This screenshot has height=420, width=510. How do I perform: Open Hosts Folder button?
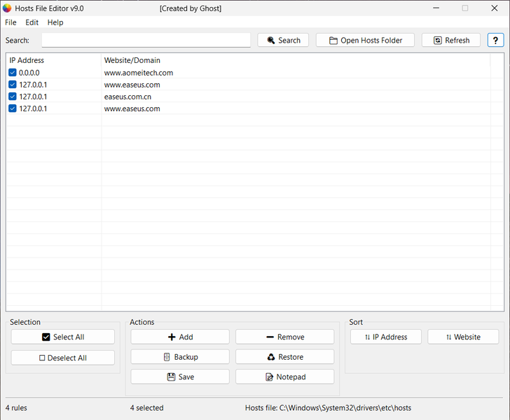(x=365, y=41)
